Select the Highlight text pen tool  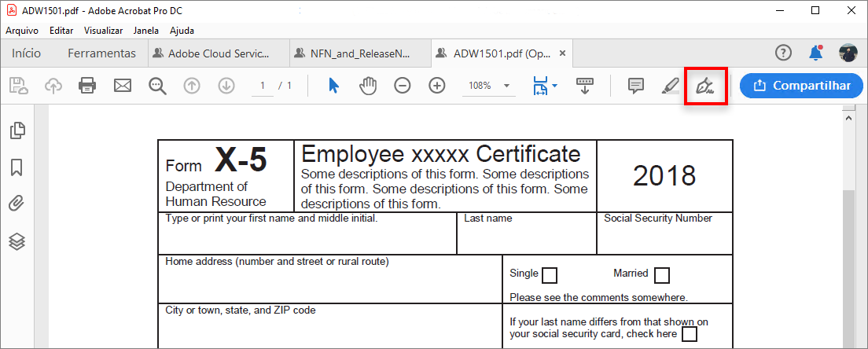point(671,86)
